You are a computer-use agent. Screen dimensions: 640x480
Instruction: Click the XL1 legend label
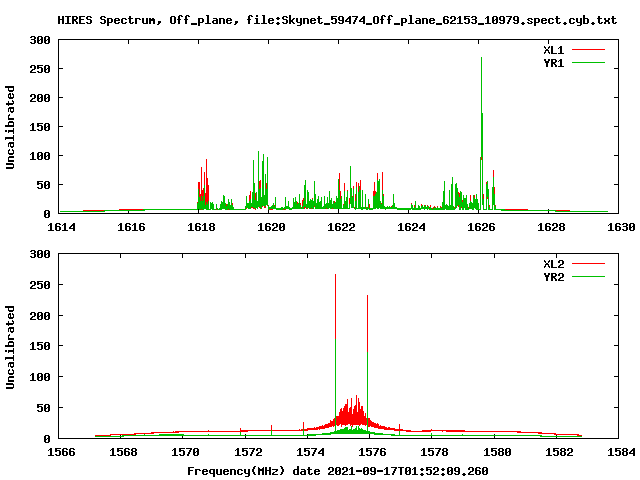553,50
